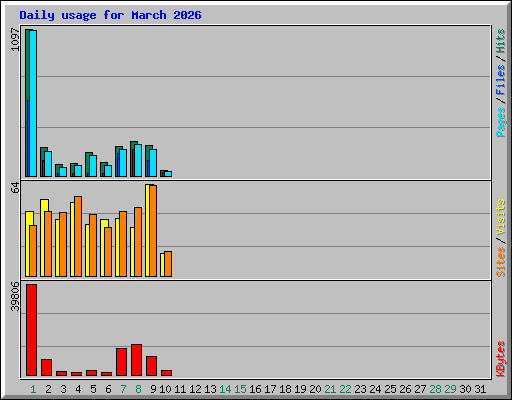Click day 31 on the x-axis
Viewport: 512px width, 400px height.
(x=480, y=389)
